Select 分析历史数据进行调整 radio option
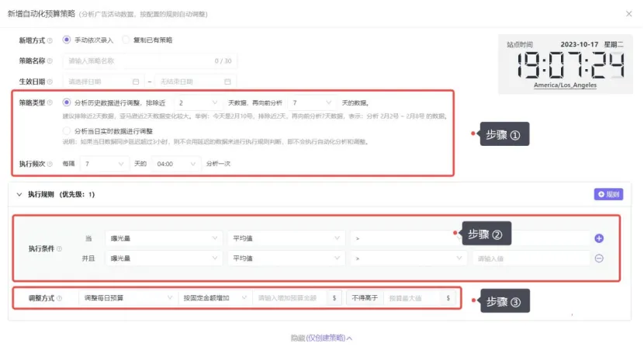 tap(66, 102)
